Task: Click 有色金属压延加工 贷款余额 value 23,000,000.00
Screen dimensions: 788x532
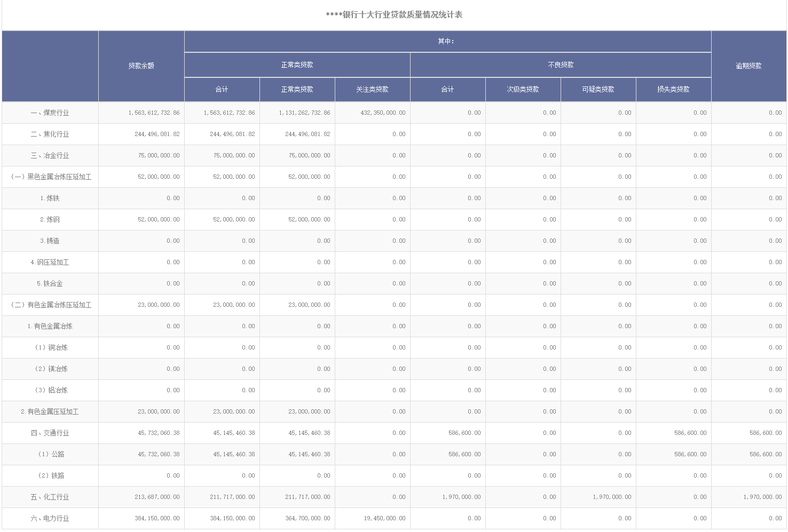Action: tap(159, 411)
